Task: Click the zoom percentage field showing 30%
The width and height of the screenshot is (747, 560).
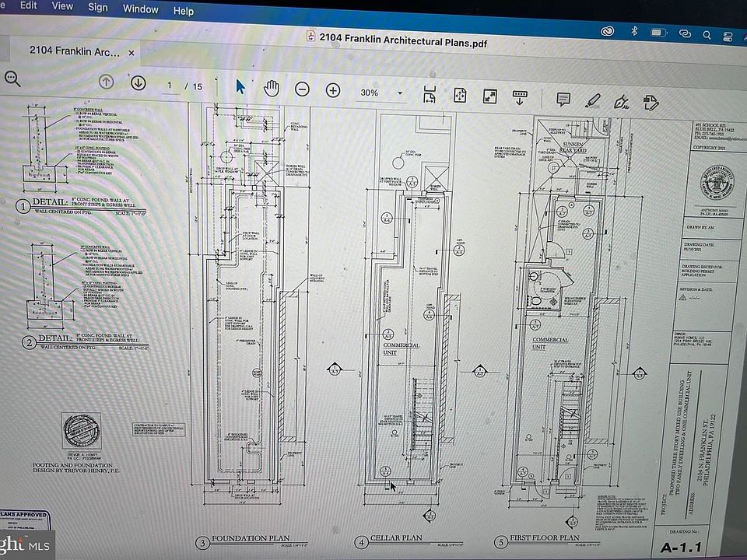Action: pyautogui.click(x=369, y=93)
